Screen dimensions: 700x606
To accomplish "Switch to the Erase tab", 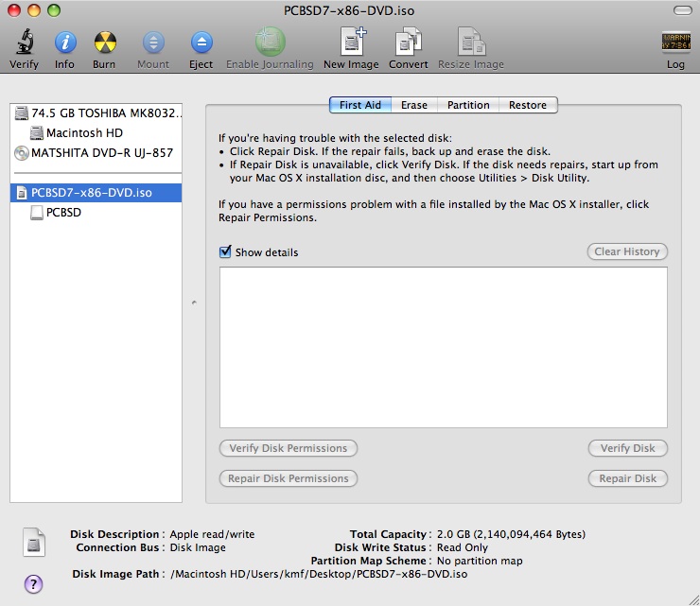I will pos(414,105).
